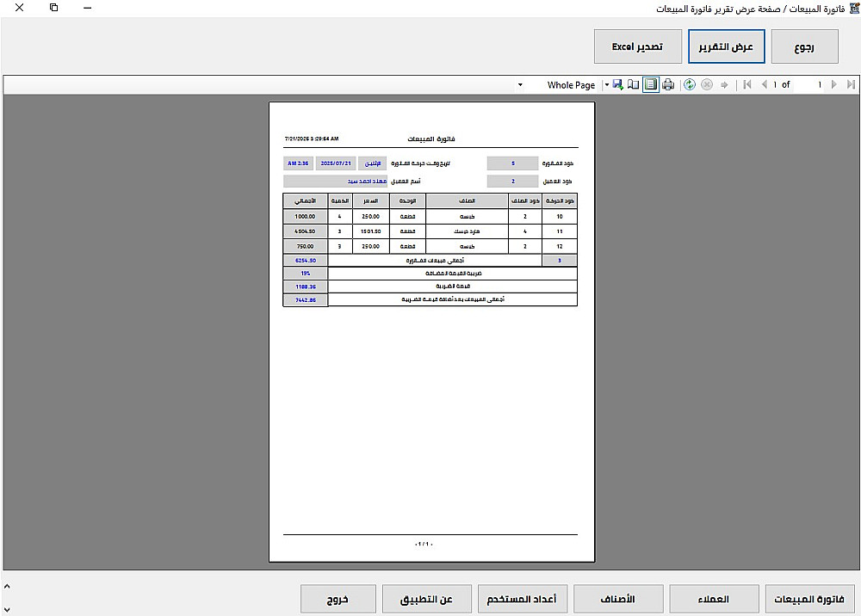This screenshot has height=616, width=861.
Task: Toggle the Print Layout view icon
Action: 651,84
